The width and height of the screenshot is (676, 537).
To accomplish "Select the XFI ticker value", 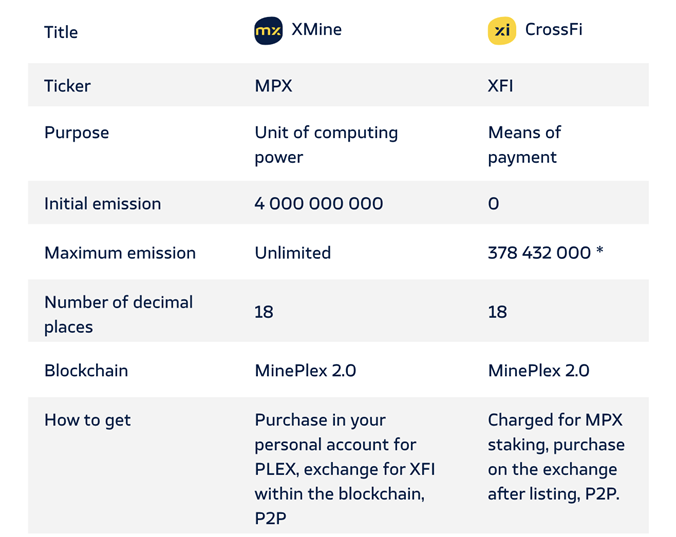I will coord(500,86).
